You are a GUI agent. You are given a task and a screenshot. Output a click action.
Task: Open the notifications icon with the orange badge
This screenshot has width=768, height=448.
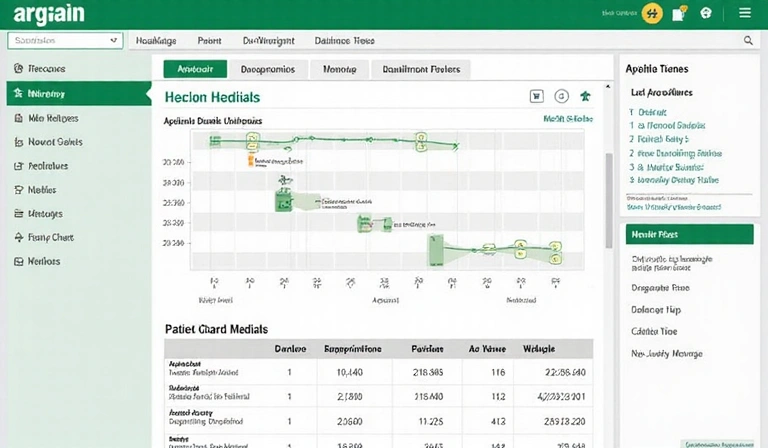(x=679, y=14)
